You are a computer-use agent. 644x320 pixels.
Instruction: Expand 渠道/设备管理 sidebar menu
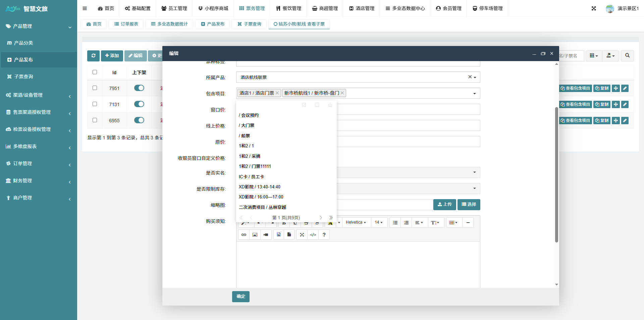(x=39, y=95)
